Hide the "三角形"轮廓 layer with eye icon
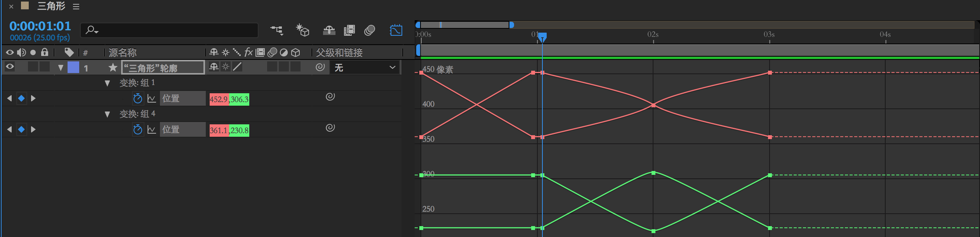This screenshot has width=980, height=237. [10, 67]
